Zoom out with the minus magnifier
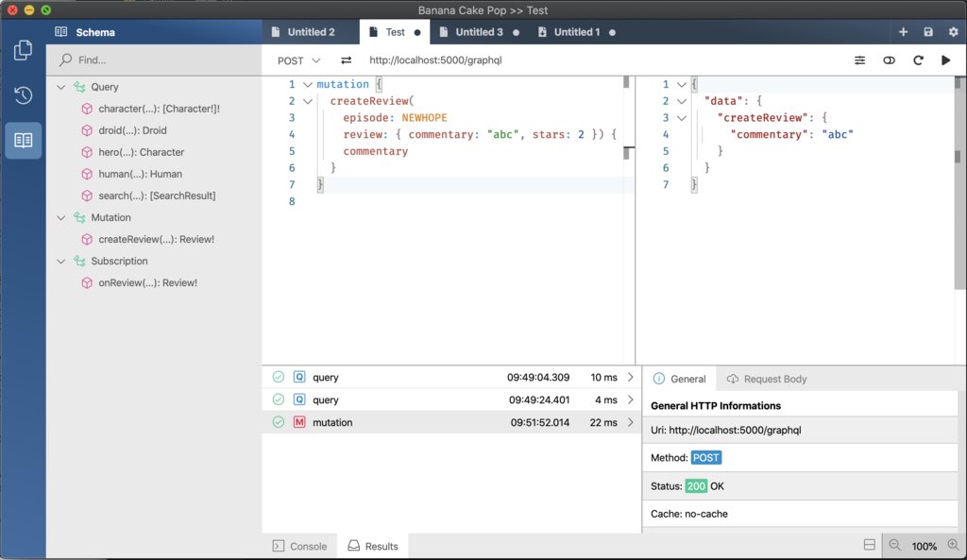This screenshot has width=967, height=560. tap(895, 545)
